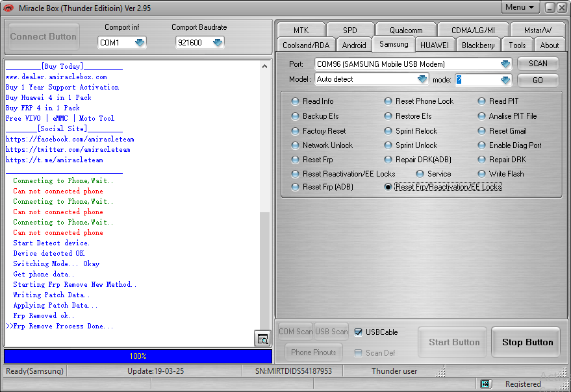
Task: Click the Start Button
Action: pos(453,342)
